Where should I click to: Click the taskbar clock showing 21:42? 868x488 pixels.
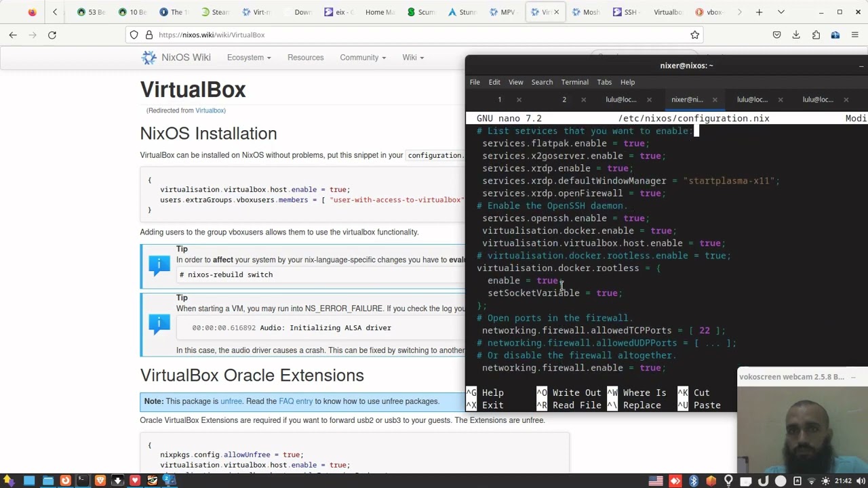click(844, 481)
